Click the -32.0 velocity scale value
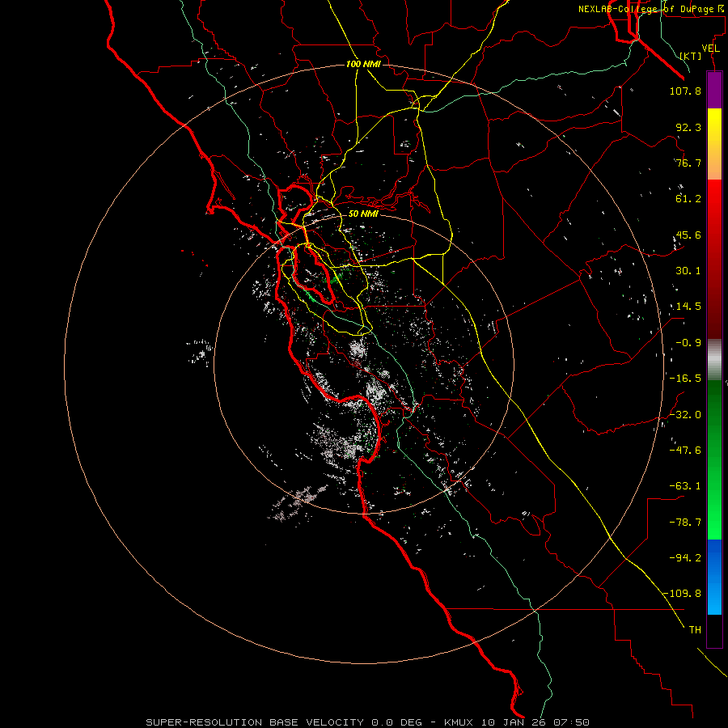This screenshot has width=728, height=728. pyautogui.click(x=685, y=415)
